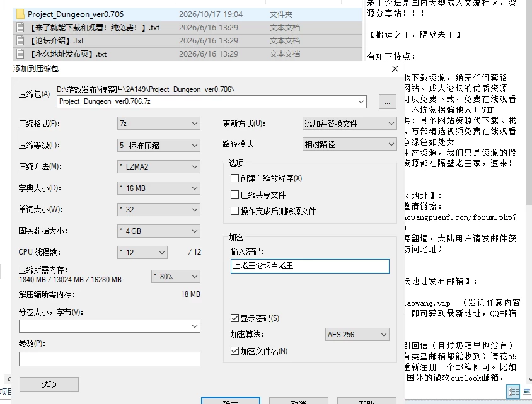
Task: Open the 更新方式 dropdown
Action: [349, 124]
